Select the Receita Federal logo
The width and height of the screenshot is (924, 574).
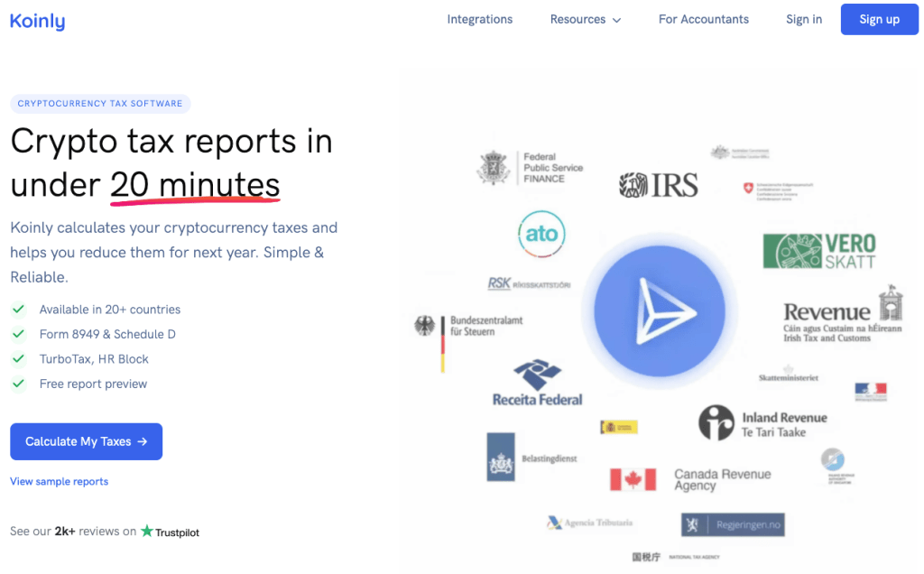point(538,381)
